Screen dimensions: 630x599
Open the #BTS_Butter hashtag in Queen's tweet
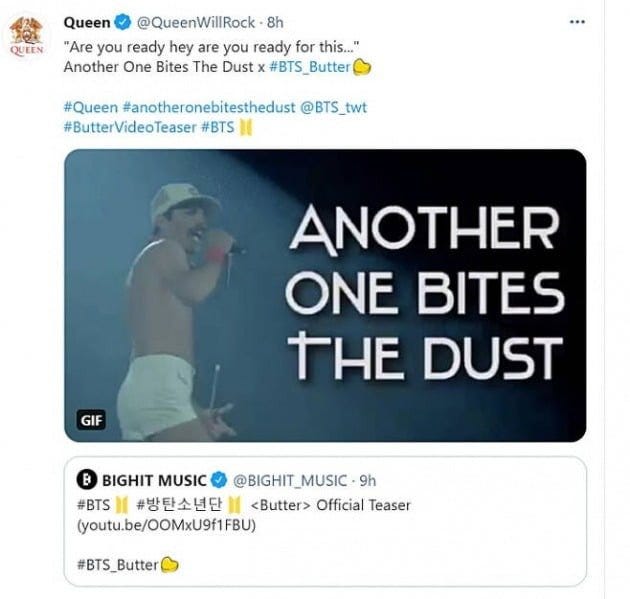[x=310, y=67]
